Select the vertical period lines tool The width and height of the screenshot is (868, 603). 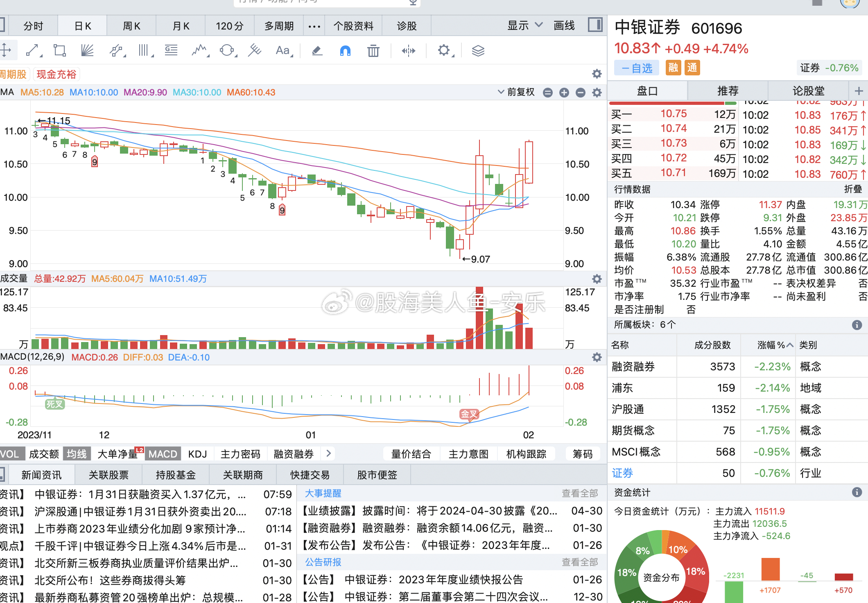click(145, 50)
